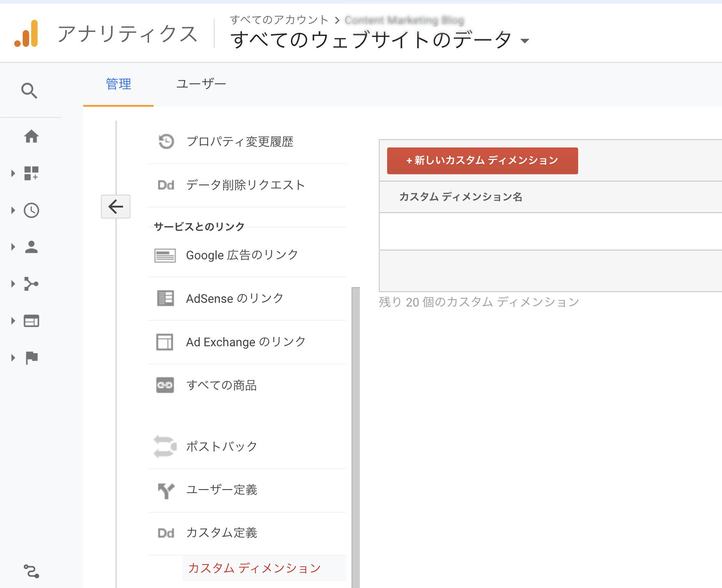
Task: Go to Home via house icon
Action: [31, 136]
